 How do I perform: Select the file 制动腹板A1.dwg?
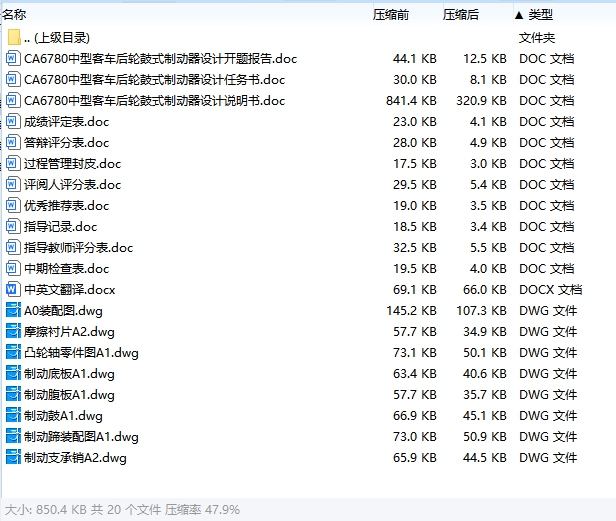point(69,394)
